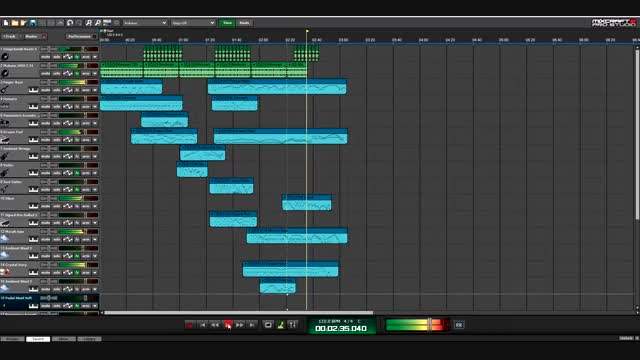Open a project via the folder icon
The image size is (640, 360).
point(15,23)
